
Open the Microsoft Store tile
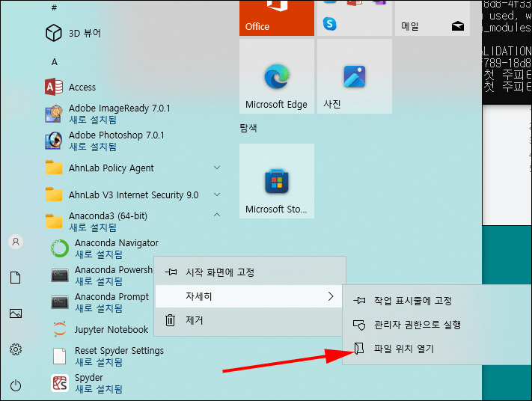(277, 181)
